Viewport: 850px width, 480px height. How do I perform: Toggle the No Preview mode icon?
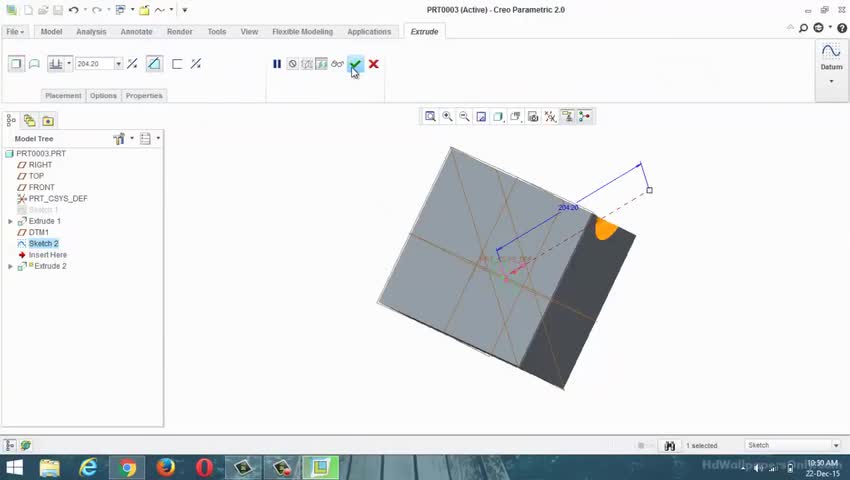click(293, 64)
